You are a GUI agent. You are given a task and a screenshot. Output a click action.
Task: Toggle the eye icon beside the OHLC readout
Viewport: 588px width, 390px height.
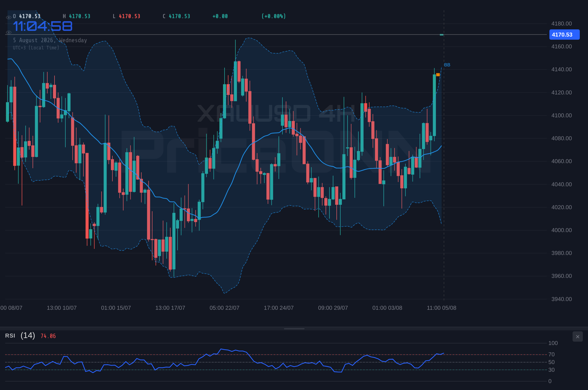(x=8, y=17)
